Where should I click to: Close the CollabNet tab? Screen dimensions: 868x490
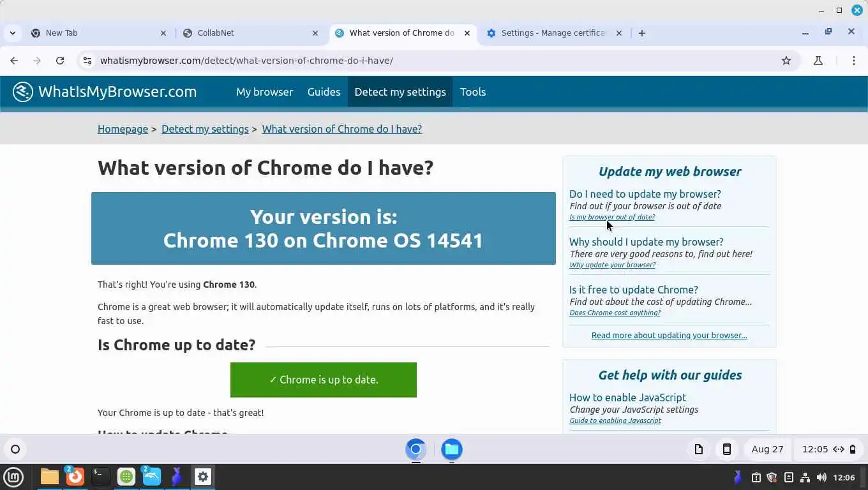(x=315, y=33)
